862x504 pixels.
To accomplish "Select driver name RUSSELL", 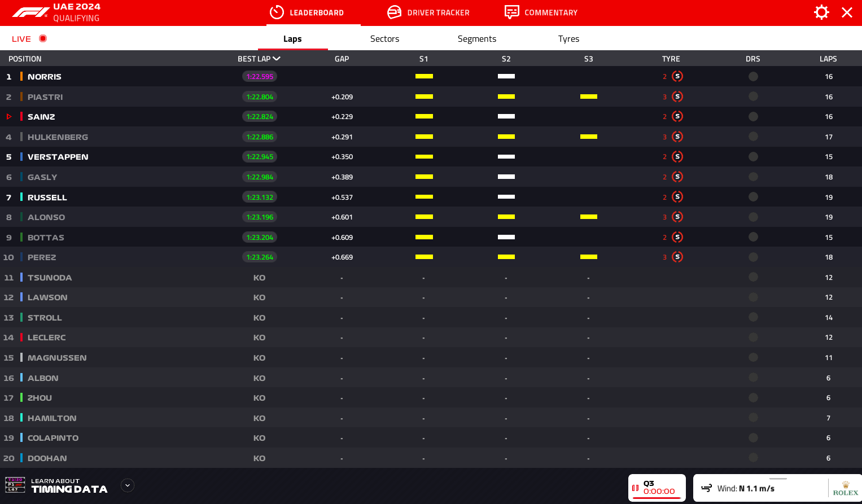I will [47, 198].
